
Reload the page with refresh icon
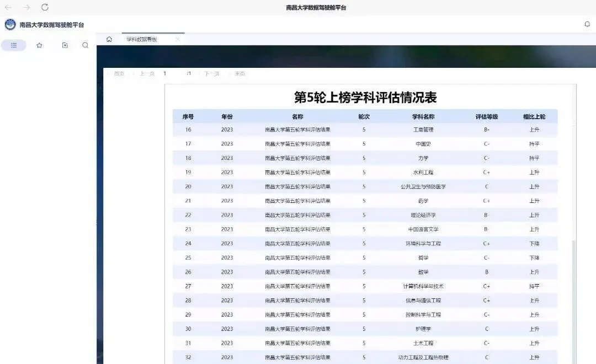[45, 7]
